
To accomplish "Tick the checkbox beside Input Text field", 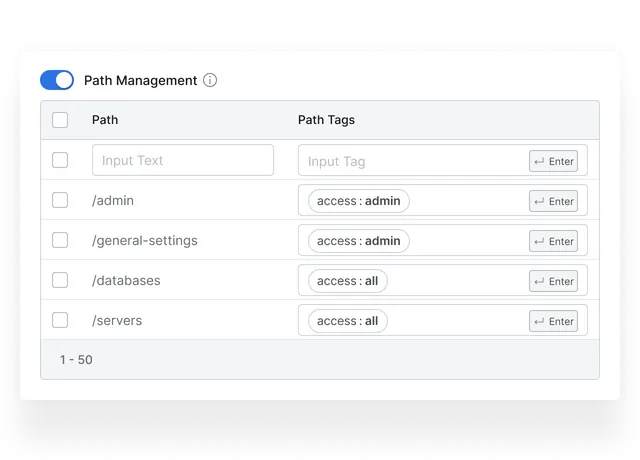I will coord(60,160).
